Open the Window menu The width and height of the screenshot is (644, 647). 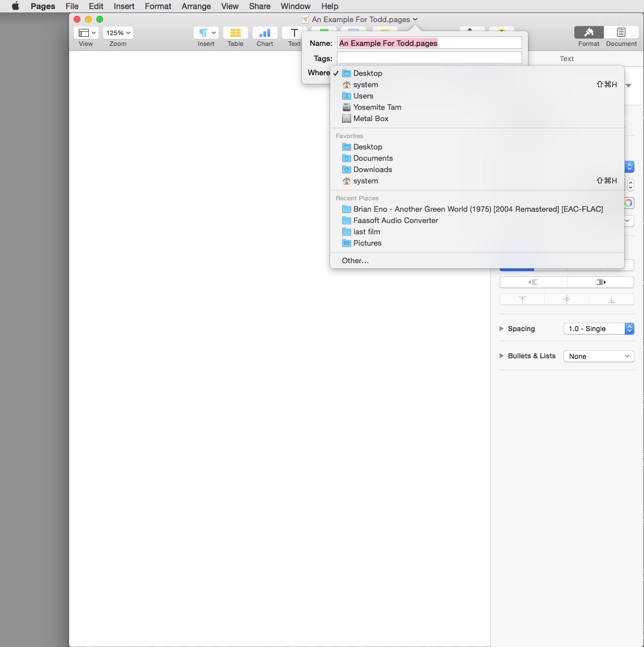coord(296,6)
